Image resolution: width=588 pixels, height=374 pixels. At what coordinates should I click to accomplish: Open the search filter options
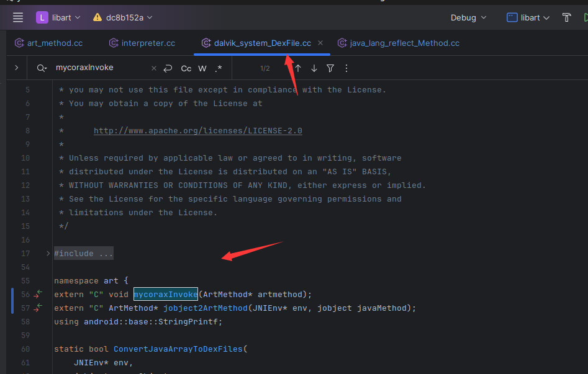click(330, 68)
